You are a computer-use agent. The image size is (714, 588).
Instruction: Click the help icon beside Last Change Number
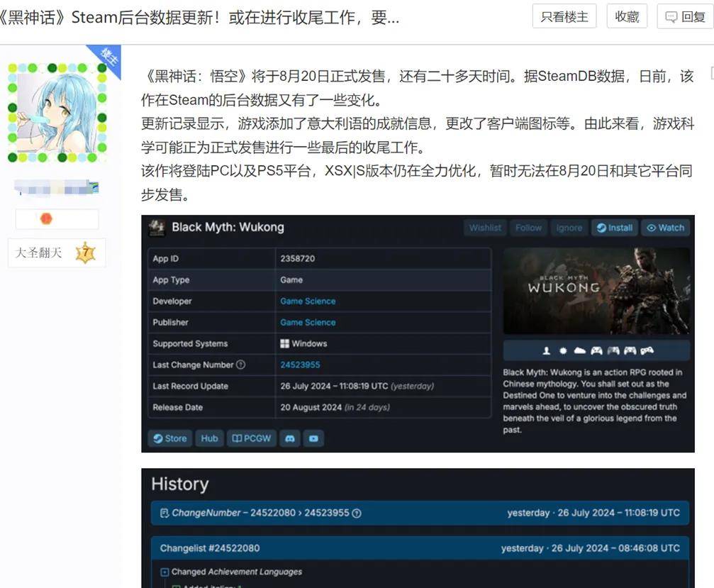click(x=241, y=365)
